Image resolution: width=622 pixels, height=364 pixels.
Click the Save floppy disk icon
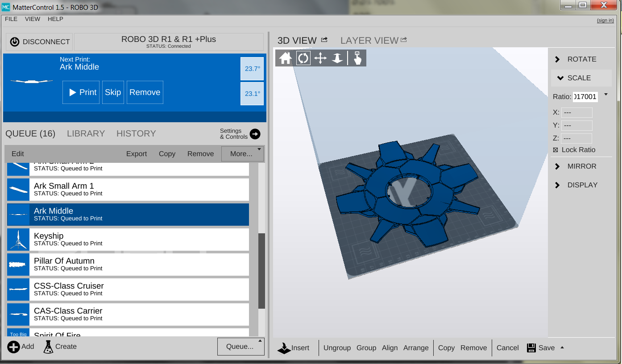[x=531, y=348]
